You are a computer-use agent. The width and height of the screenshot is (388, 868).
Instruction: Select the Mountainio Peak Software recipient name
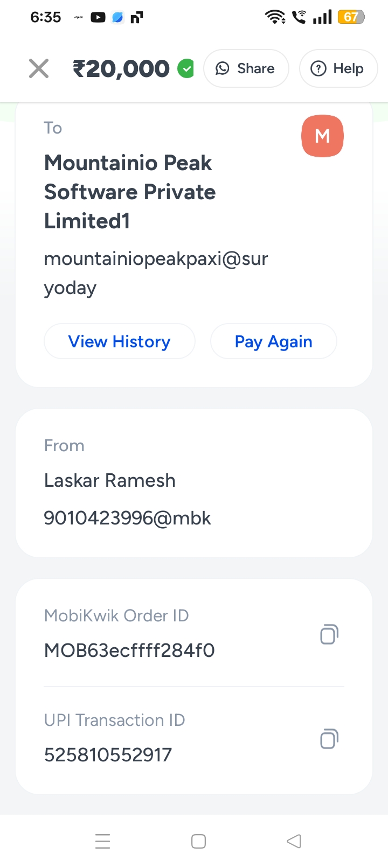click(130, 192)
